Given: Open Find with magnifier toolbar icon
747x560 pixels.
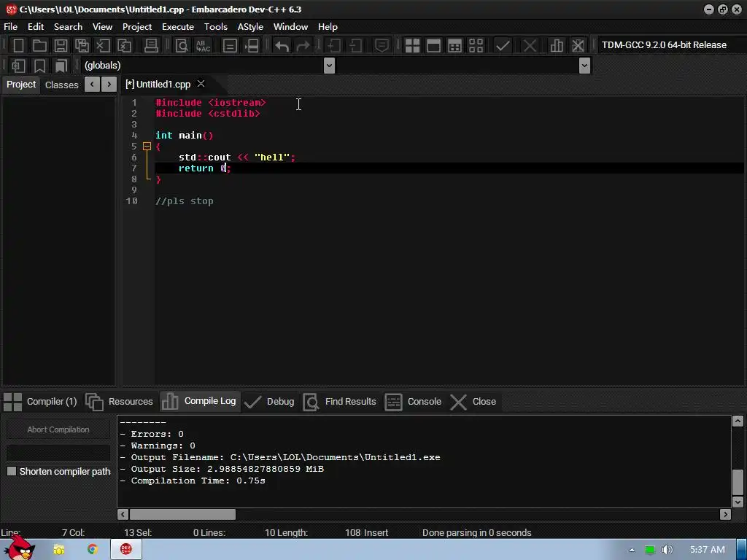Looking at the screenshot, I should coord(182,45).
